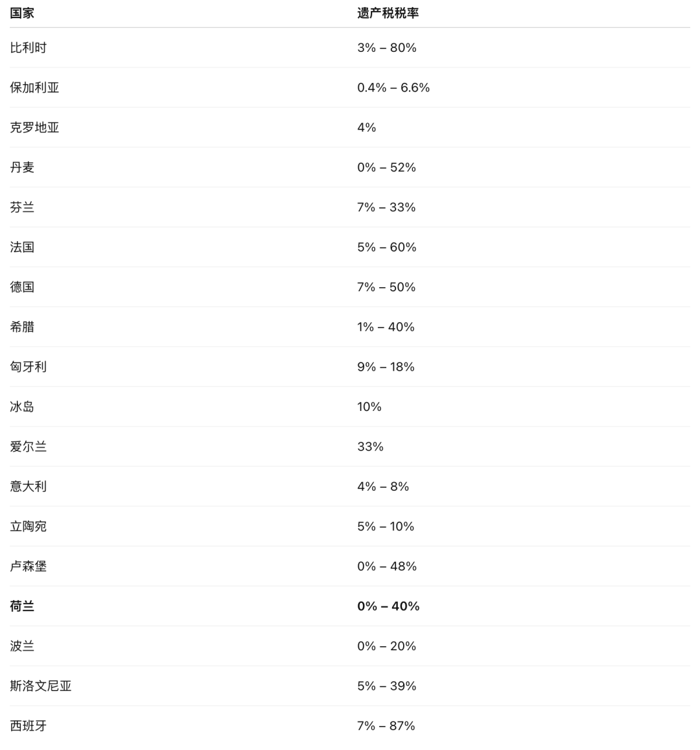Select the 比利时 country cell

tap(29, 47)
